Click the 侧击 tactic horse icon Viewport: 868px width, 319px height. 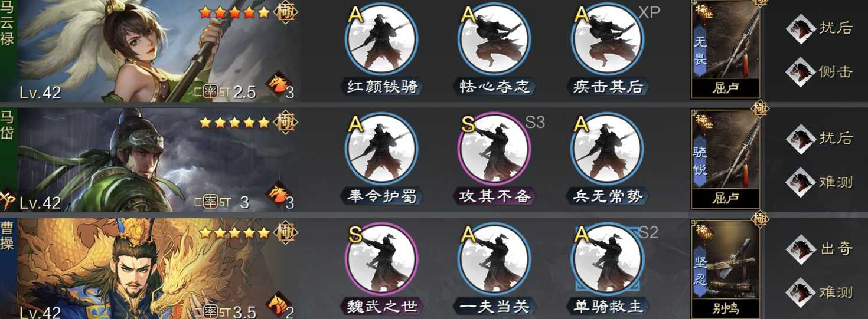(x=801, y=71)
